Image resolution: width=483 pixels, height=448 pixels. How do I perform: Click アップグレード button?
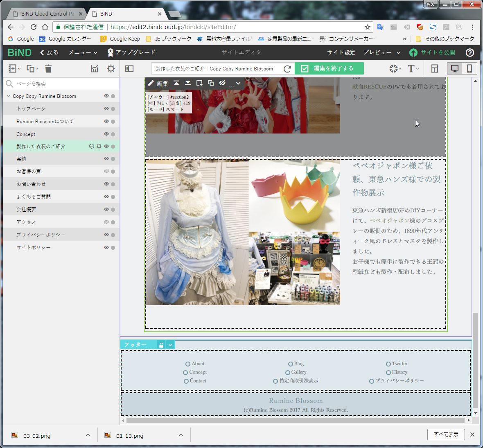pyautogui.click(x=131, y=52)
